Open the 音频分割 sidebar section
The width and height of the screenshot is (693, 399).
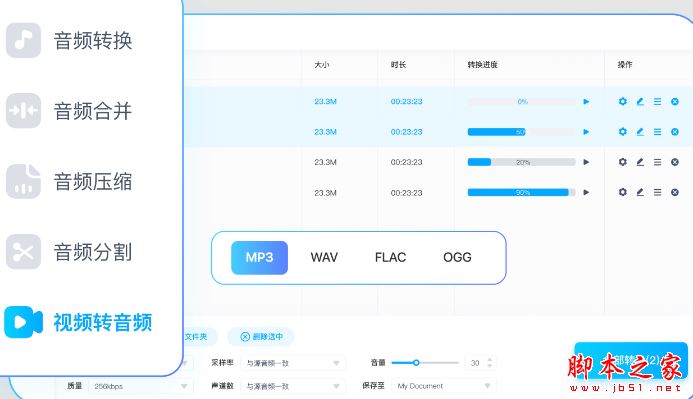pyautogui.click(x=69, y=252)
